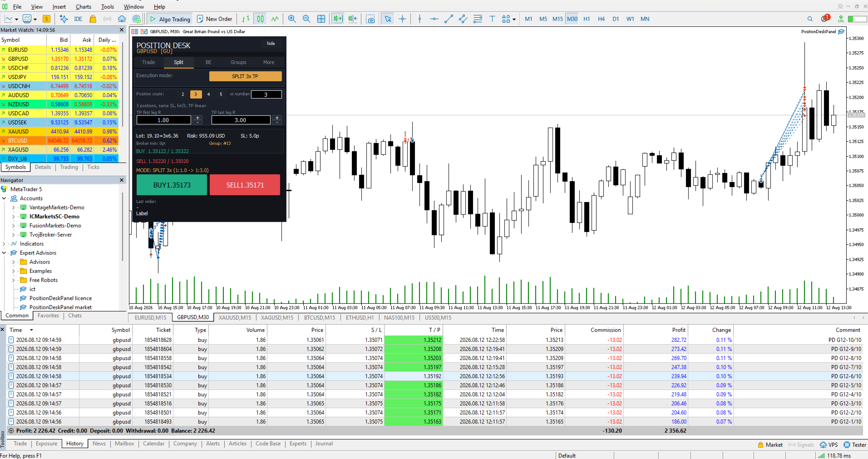
Task: Hide the Position Desk panel
Action: [x=271, y=44]
